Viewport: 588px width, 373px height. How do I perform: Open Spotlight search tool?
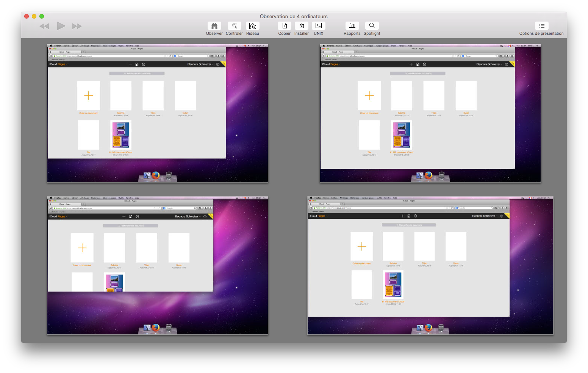click(x=372, y=26)
